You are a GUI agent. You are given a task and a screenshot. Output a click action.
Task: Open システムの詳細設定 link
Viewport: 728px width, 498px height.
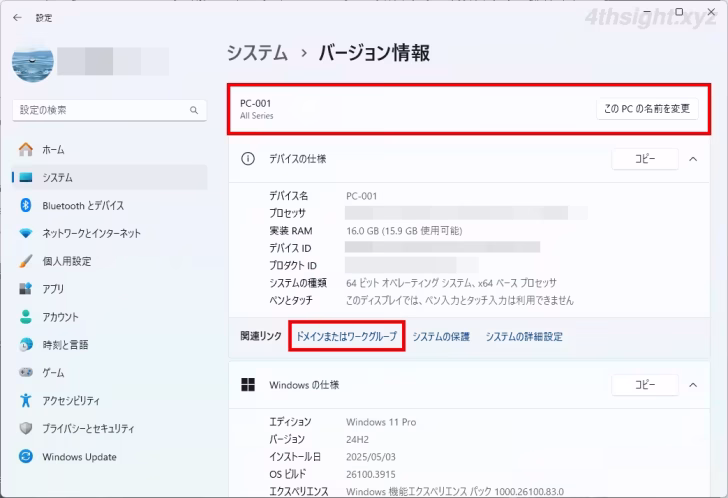point(524,336)
